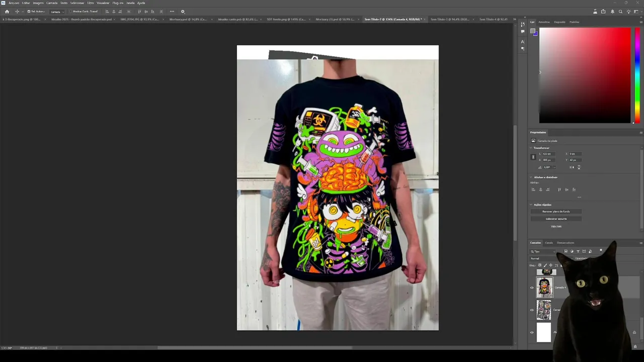Toggle visibility eye of second layer below Camada 4

click(x=532, y=310)
